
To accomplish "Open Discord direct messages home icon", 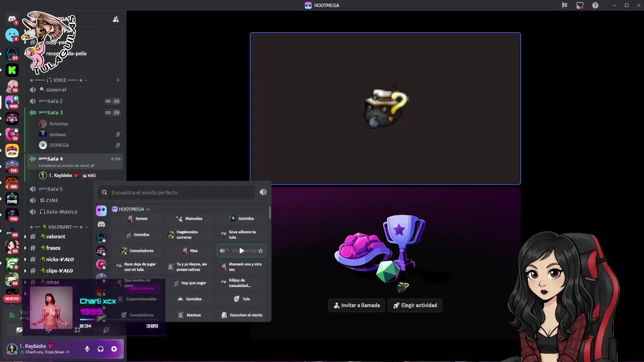I will coord(12,19).
